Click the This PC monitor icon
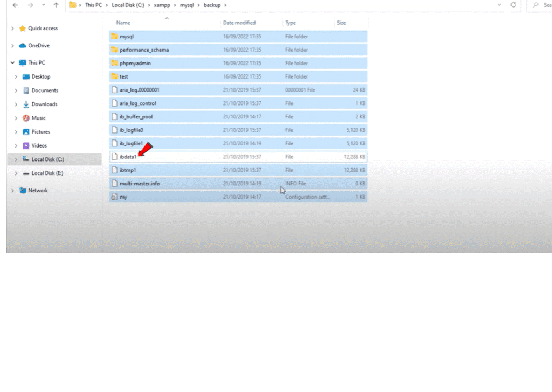The width and height of the screenshot is (552, 392). (23, 62)
